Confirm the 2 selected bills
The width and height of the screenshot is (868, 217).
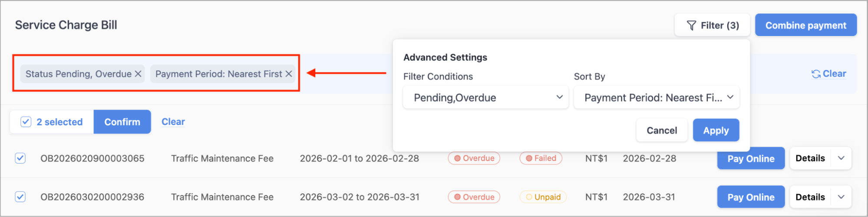pyautogui.click(x=122, y=122)
